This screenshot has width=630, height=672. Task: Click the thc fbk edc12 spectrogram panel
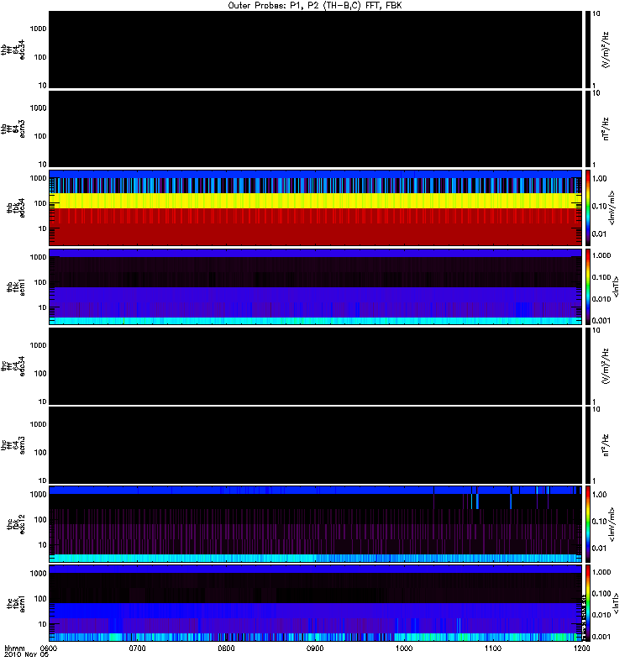(316, 524)
